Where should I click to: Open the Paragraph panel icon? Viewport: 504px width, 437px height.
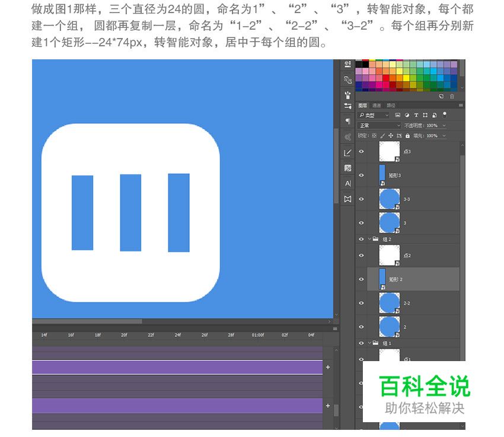click(x=347, y=121)
